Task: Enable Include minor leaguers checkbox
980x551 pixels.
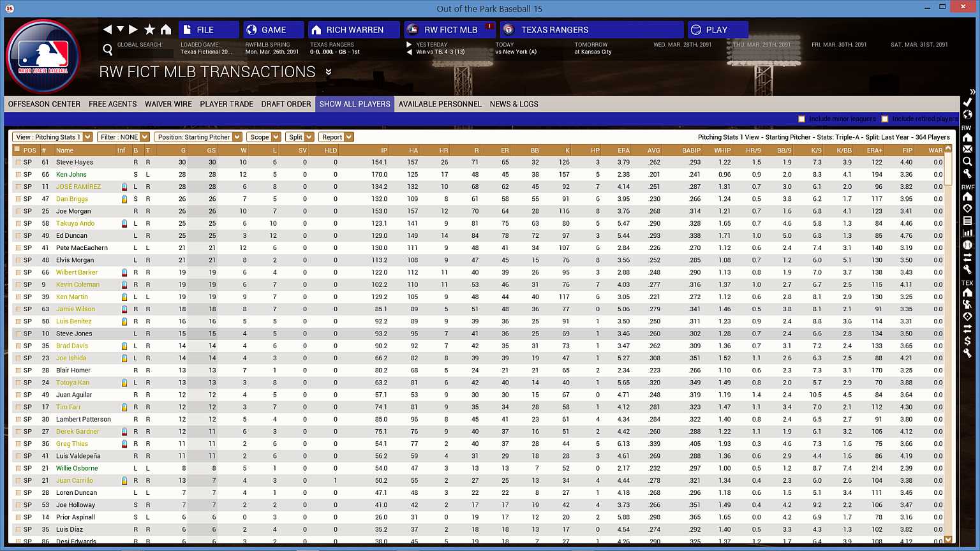Action: coord(802,119)
